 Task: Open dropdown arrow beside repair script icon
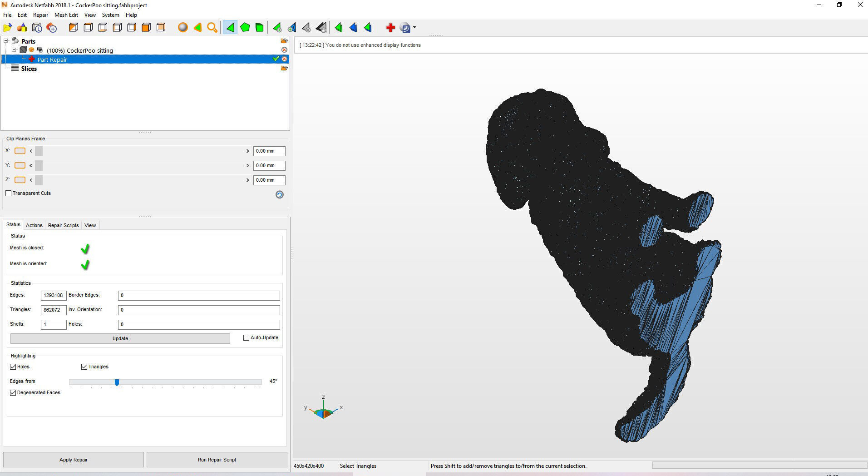tap(414, 28)
